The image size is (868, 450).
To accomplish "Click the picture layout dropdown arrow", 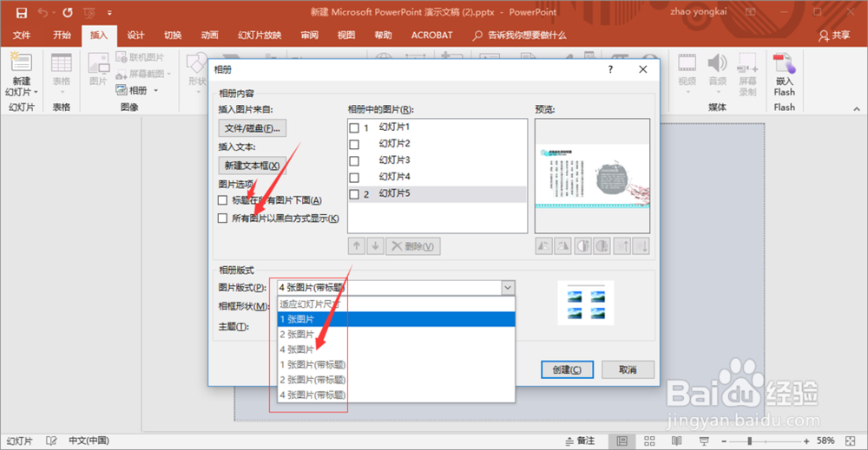I will coord(508,288).
